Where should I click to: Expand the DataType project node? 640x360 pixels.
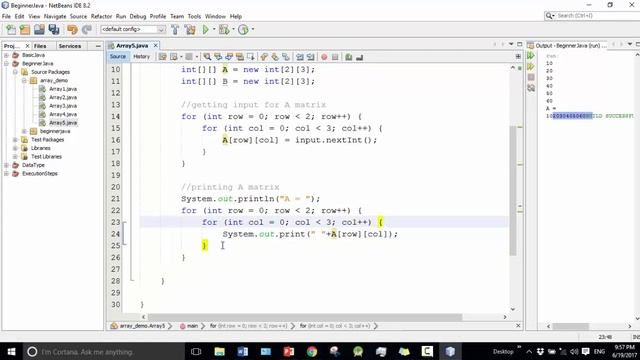coord(7,165)
